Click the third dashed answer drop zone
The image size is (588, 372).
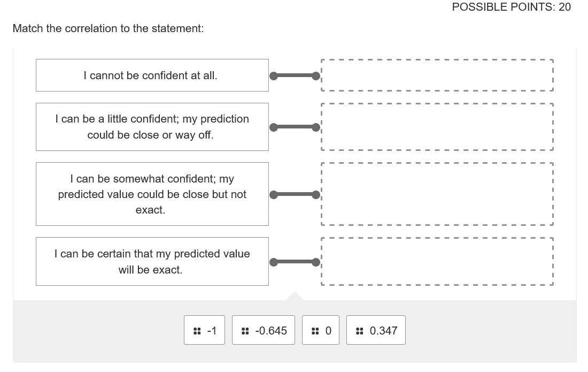tap(437, 194)
